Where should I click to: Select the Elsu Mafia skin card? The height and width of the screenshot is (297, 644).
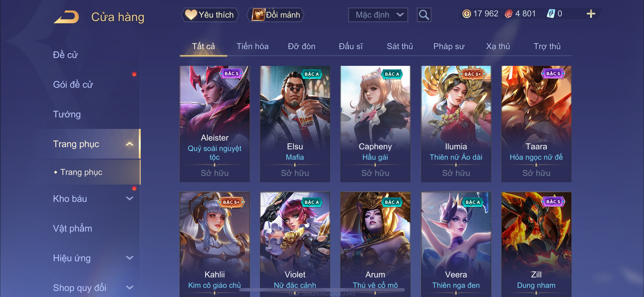coord(295,124)
